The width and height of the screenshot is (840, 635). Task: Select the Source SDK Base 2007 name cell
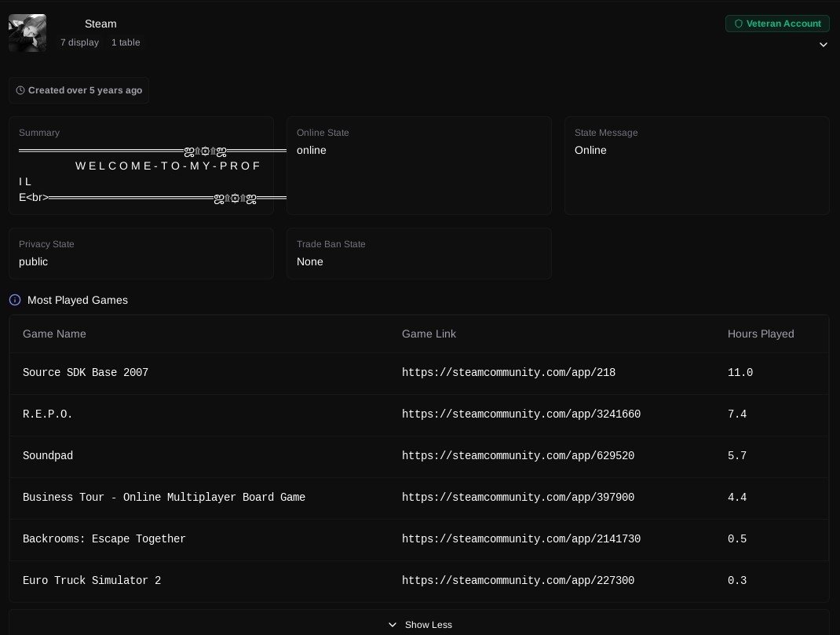[x=86, y=373]
